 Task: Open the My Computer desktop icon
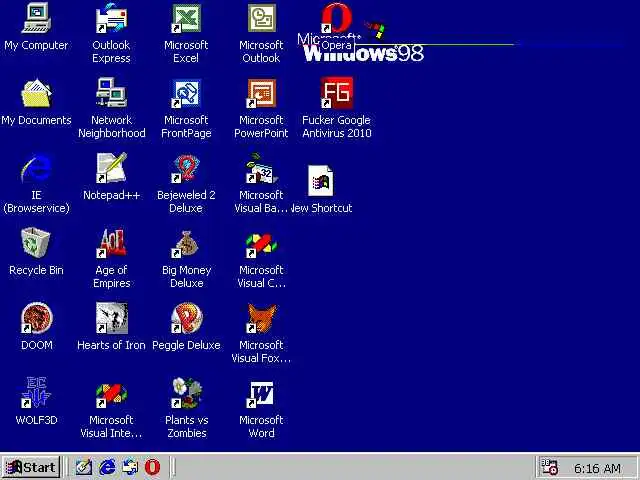(x=36, y=18)
